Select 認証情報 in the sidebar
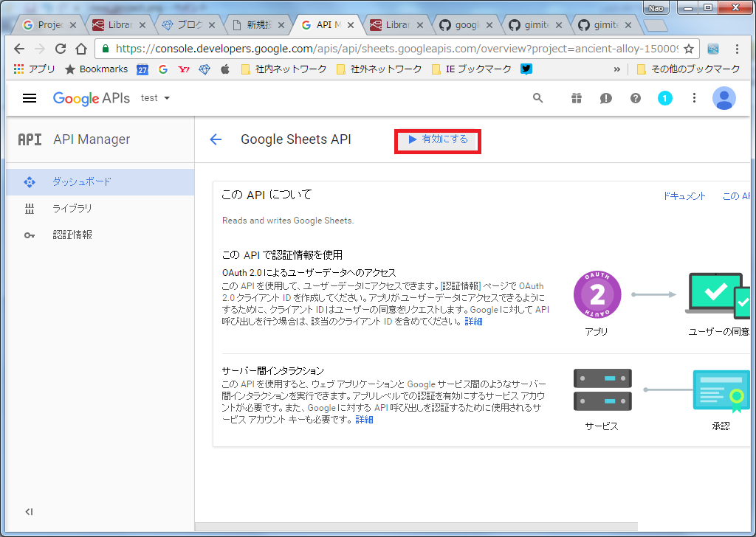This screenshot has height=537, width=756. click(100, 235)
